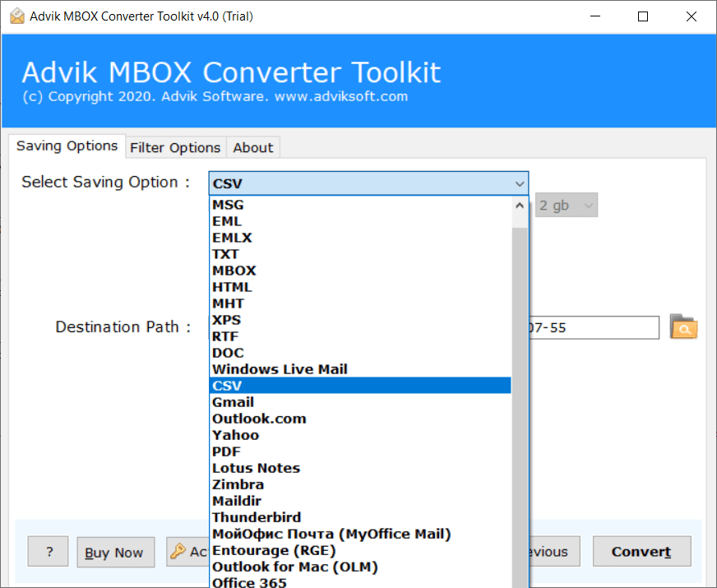Collapse the Select Saving Option dropdown arrow
This screenshot has width=717, height=588.
coord(519,183)
